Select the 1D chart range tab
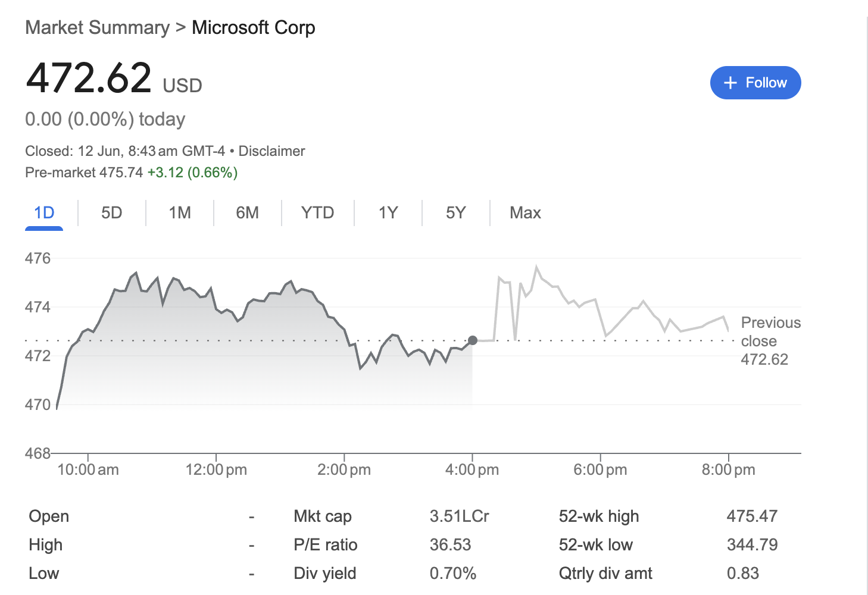The image size is (868, 595). (44, 212)
